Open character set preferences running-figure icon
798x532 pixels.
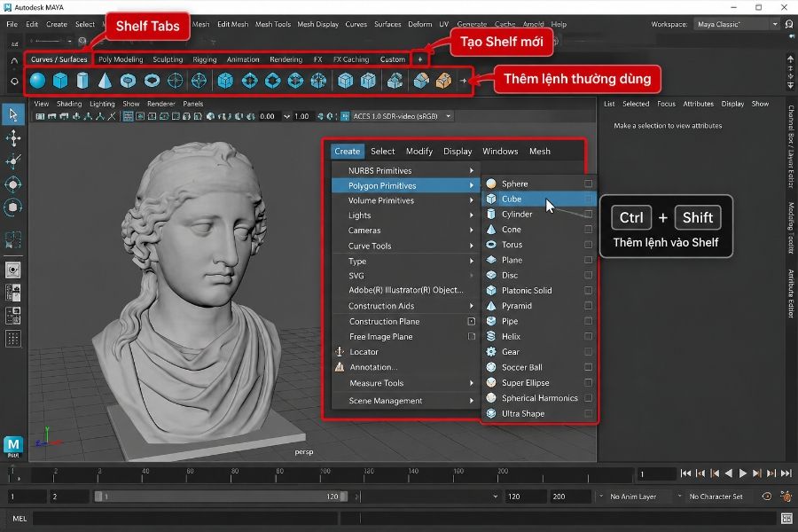point(786,496)
